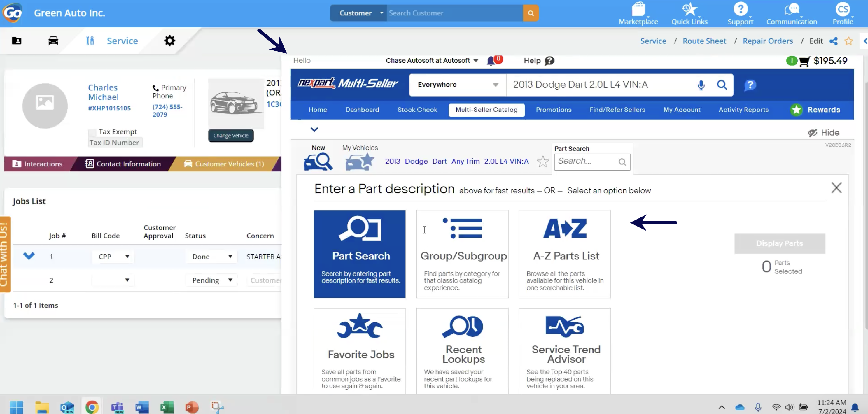Favorite the 2013 Dodge Dart star
The image size is (868, 414).
coord(542,162)
